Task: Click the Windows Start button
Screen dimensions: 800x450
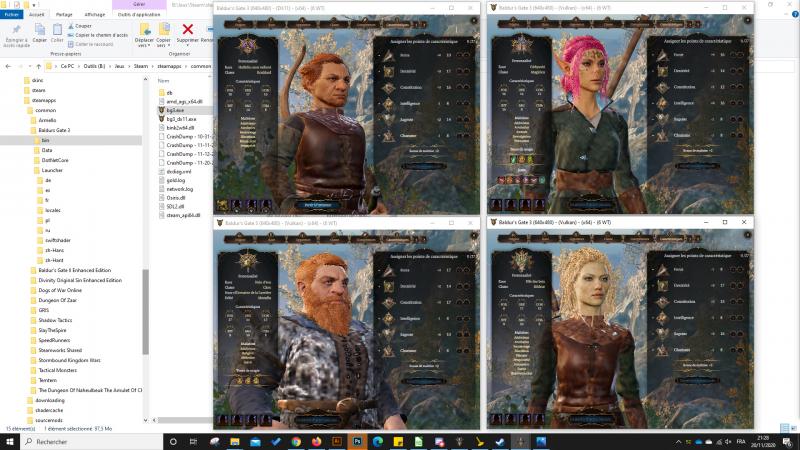Action: pos(10,442)
